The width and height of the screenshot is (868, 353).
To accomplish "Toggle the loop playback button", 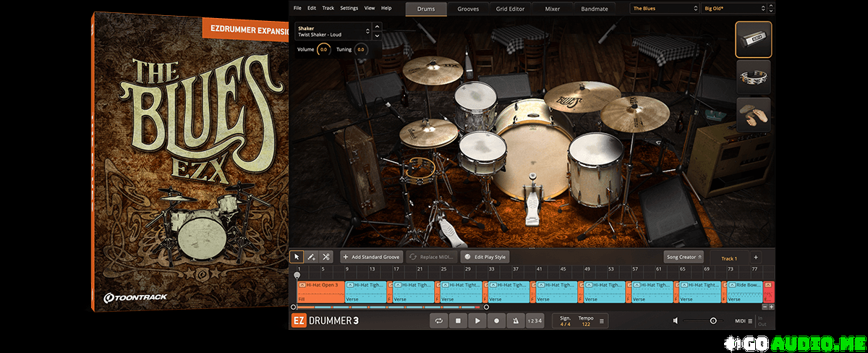I will tap(438, 321).
